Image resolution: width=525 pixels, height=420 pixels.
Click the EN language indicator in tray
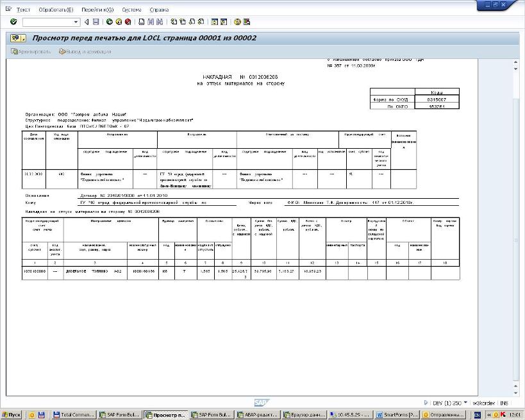click(477, 415)
